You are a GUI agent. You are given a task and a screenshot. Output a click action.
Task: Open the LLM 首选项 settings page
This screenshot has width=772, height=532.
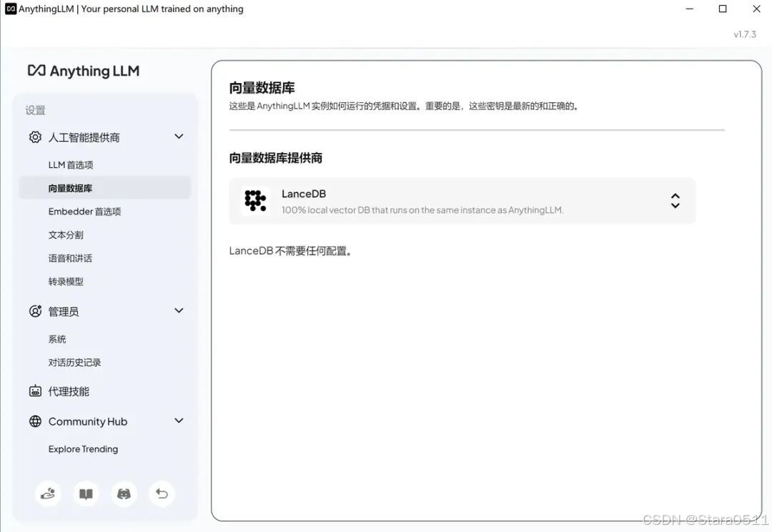(x=70, y=164)
